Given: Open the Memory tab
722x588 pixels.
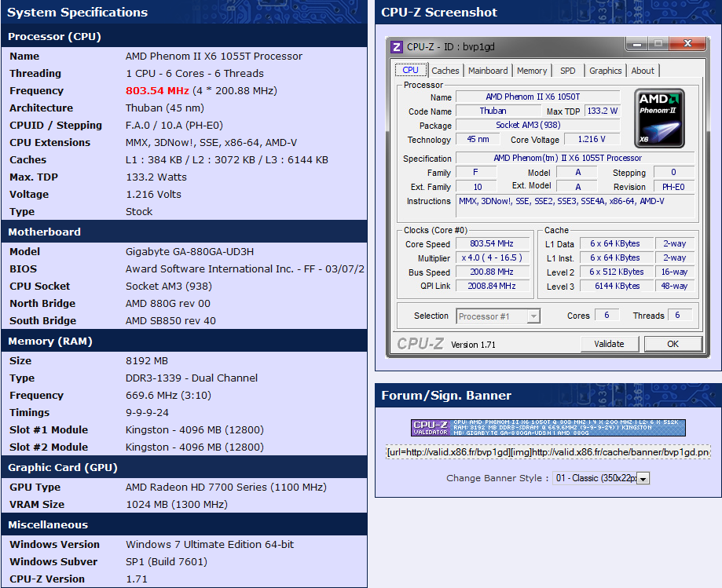Looking at the screenshot, I should pos(532,71).
